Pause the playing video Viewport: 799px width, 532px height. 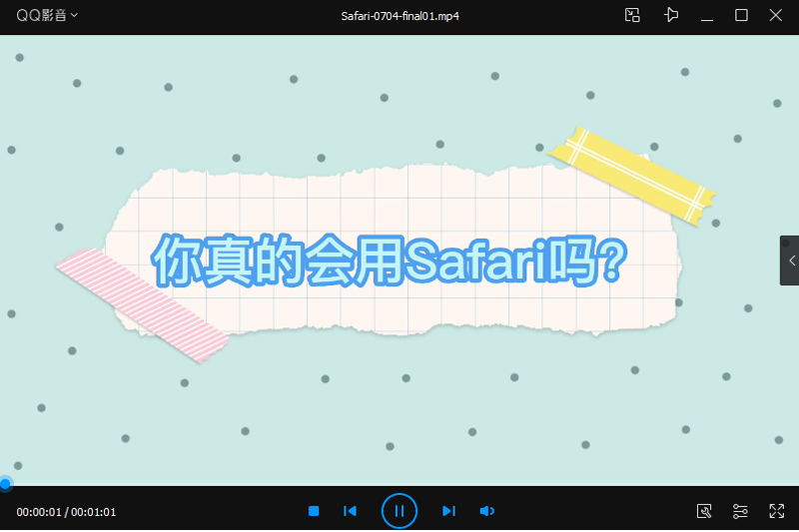click(399, 511)
